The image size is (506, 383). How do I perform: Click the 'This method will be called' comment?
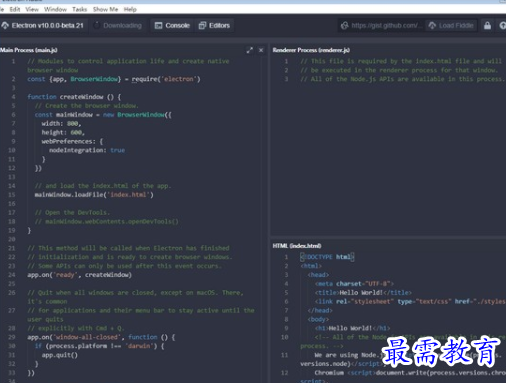click(x=128, y=248)
